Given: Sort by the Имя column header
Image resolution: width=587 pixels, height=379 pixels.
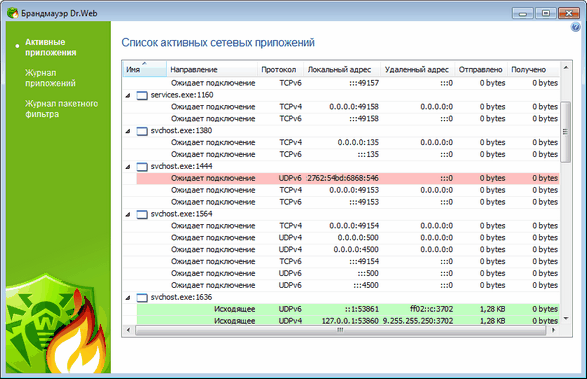Looking at the screenshot, I should [145, 69].
